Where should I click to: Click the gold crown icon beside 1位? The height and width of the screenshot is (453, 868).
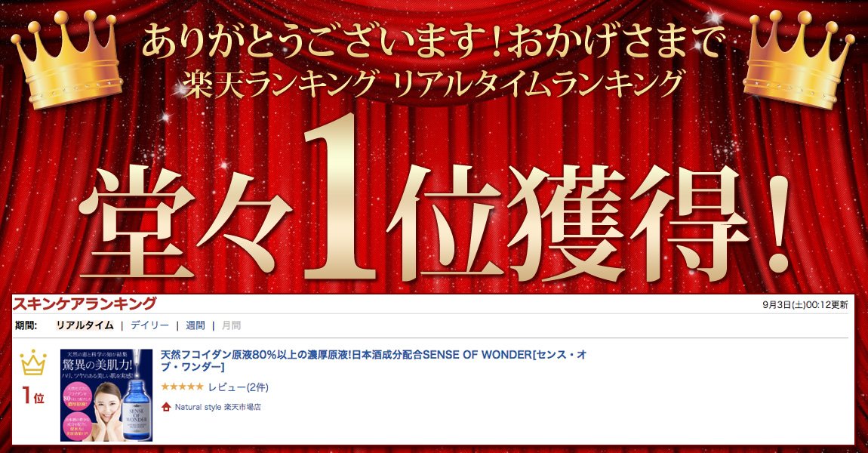(32, 362)
